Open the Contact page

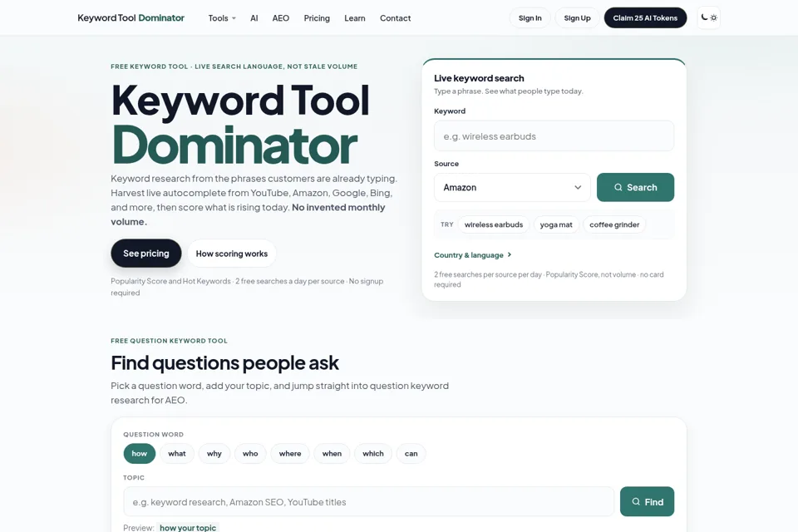pyautogui.click(x=395, y=18)
